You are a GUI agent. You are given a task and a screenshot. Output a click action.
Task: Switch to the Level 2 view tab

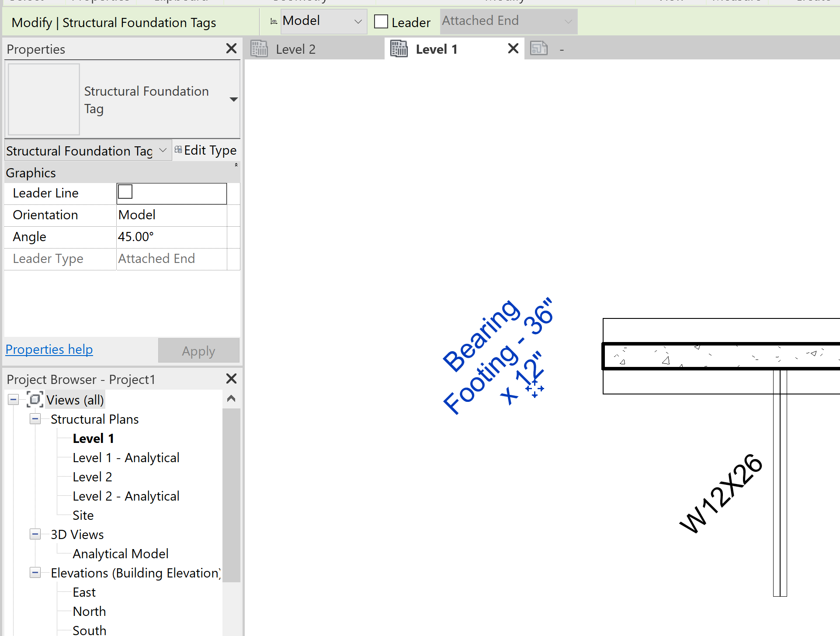pyautogui.click(x=296, y=48)
